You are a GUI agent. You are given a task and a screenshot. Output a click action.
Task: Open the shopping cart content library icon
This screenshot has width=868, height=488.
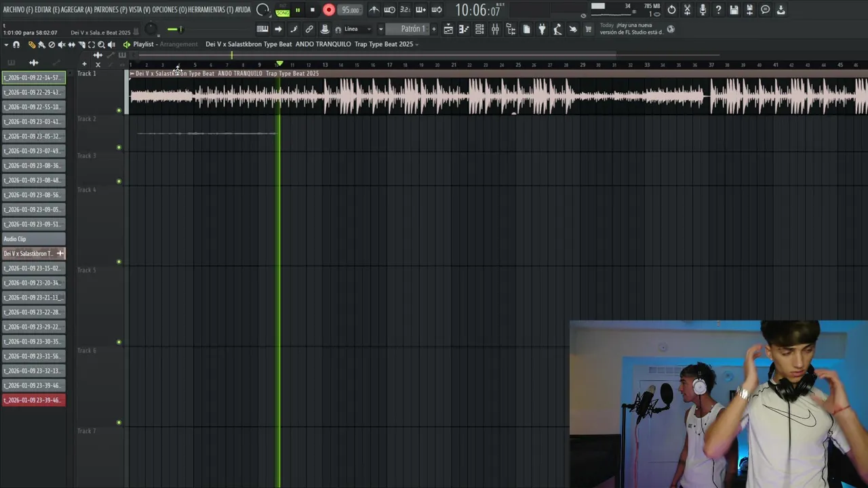(589, 29)
